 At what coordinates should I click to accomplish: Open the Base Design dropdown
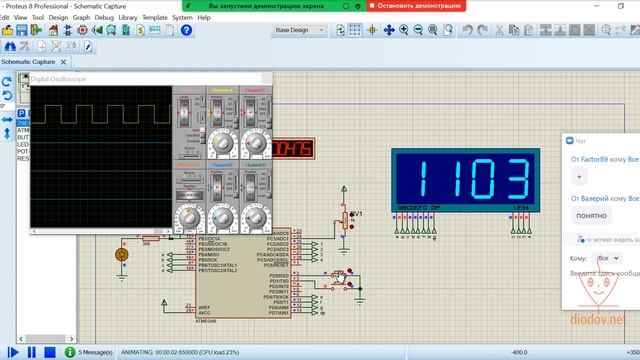[299, 30]
